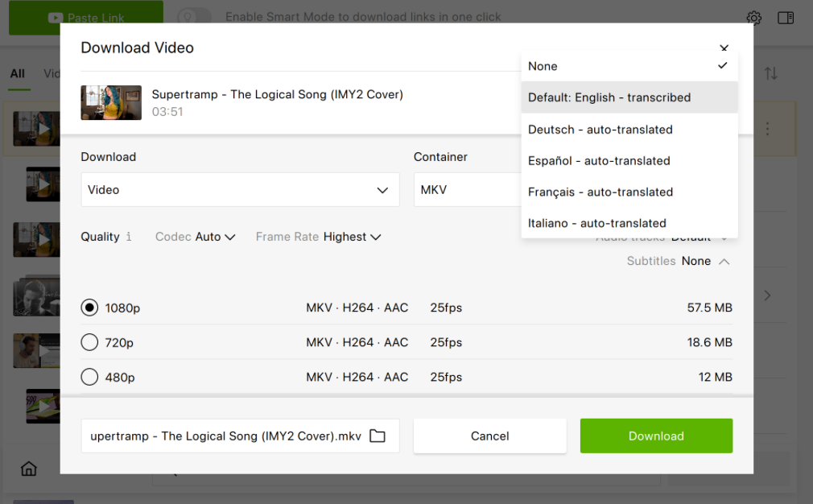This screenshot has width=813, height=504.
Task: Toggle Smart Mode switch
Action: coord(194,17)
